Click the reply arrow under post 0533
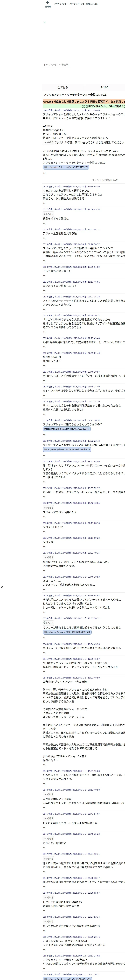 pos(44,517)
